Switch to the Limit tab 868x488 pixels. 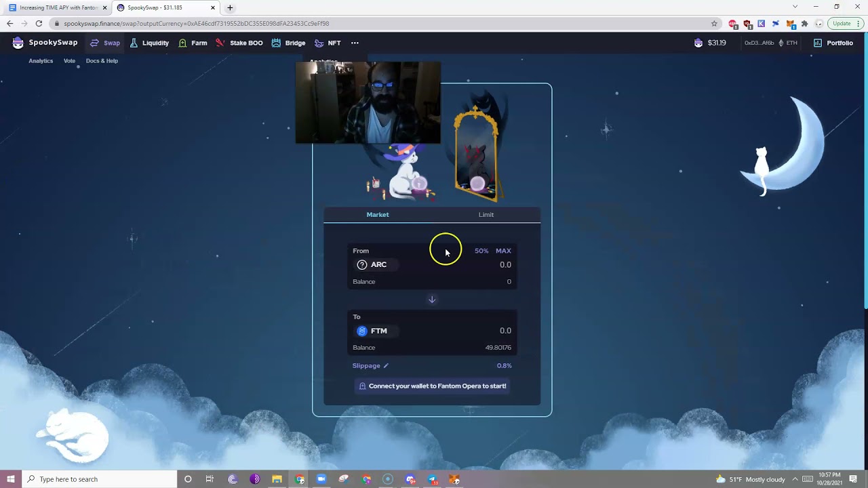tap(486, 215)
